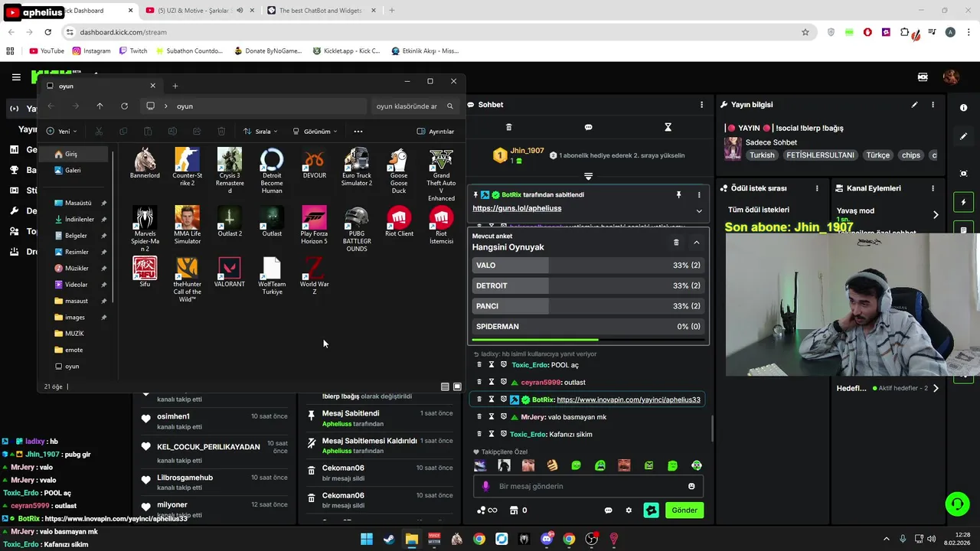Click the clear chat trash icon under Sohbet

click(508, 127)
